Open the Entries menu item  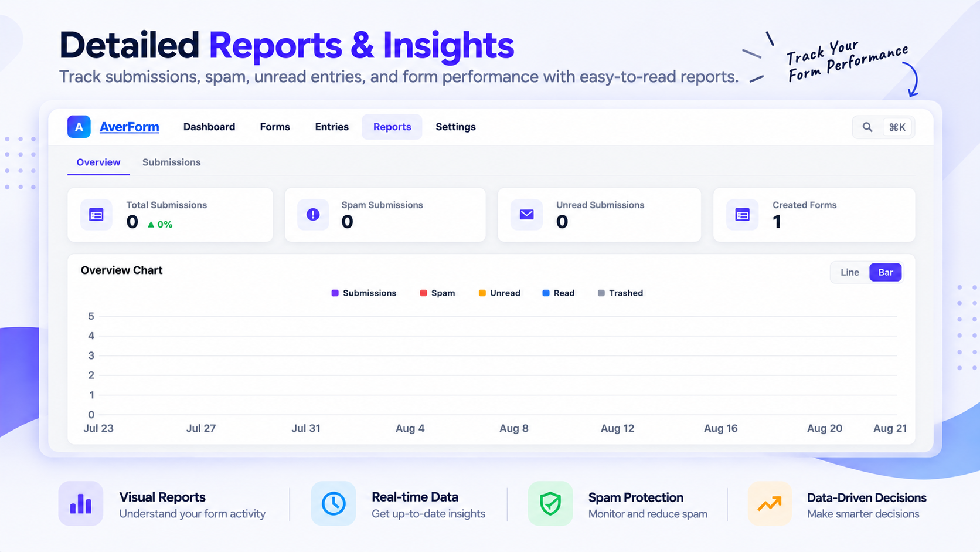click(x=332, y=127)
